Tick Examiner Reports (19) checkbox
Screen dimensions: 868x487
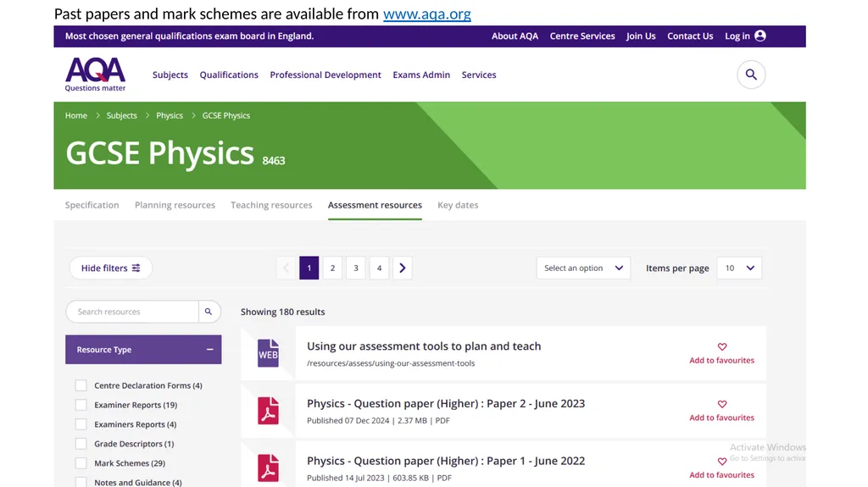[81, 405]
